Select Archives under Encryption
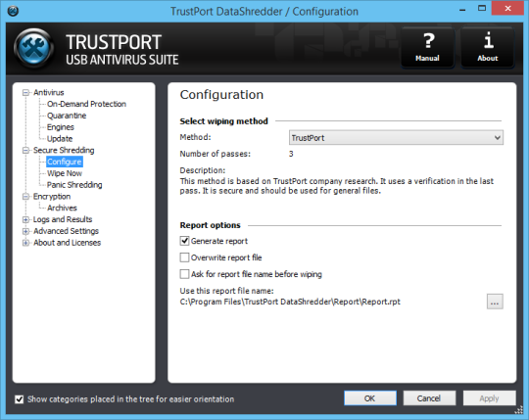This screenshot has width=529, height=420. click(x=62, y=208)
